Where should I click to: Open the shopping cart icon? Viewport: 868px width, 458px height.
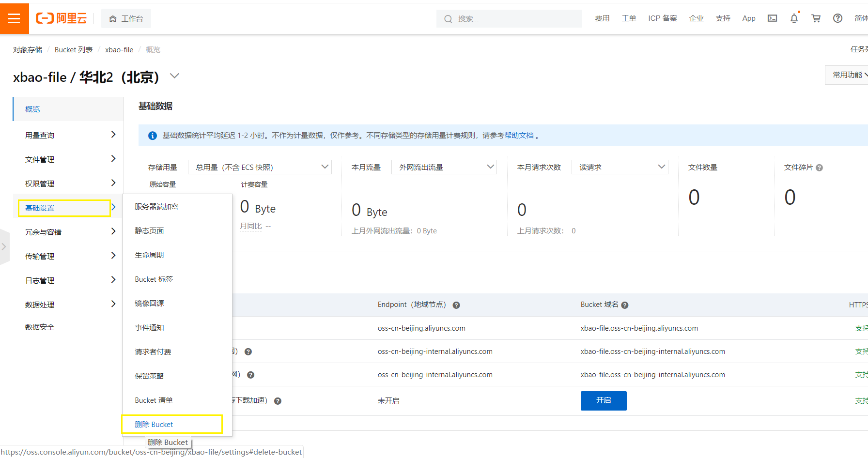pyautogui.click(x=816, y=18)
